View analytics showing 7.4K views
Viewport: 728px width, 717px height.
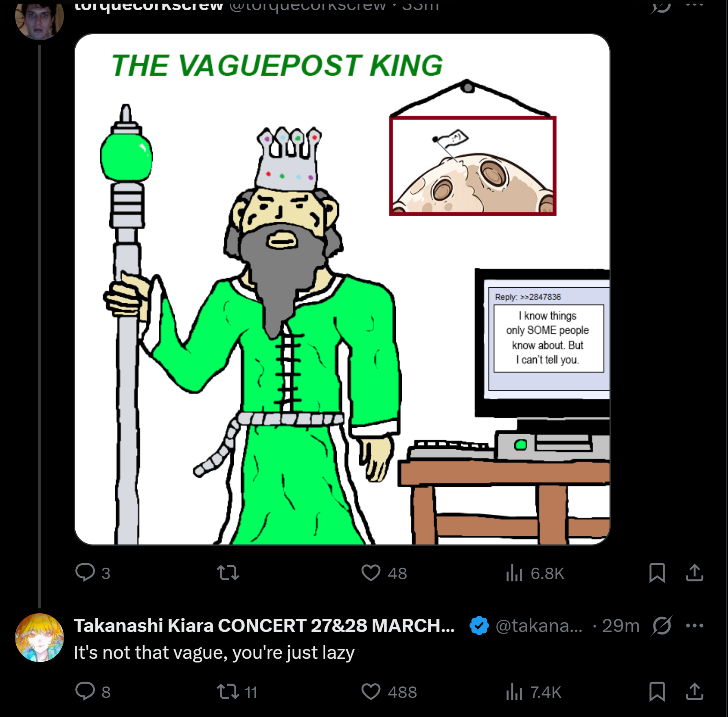(533, 692)
